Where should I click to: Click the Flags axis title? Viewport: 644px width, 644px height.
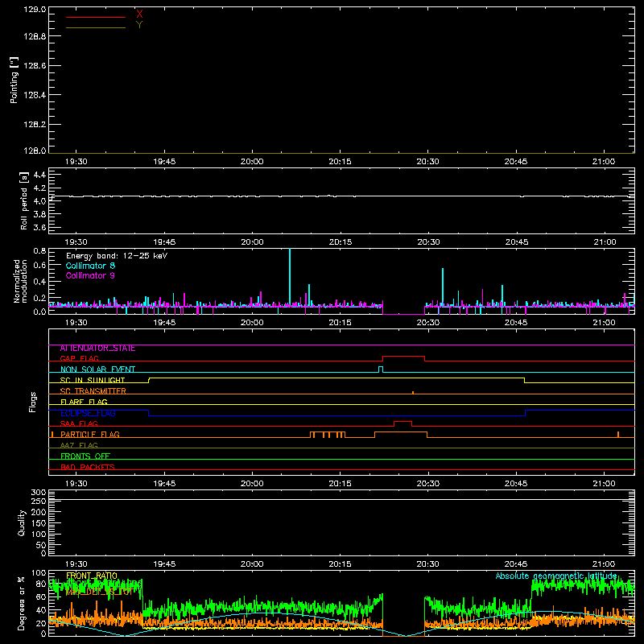point(33,402)
